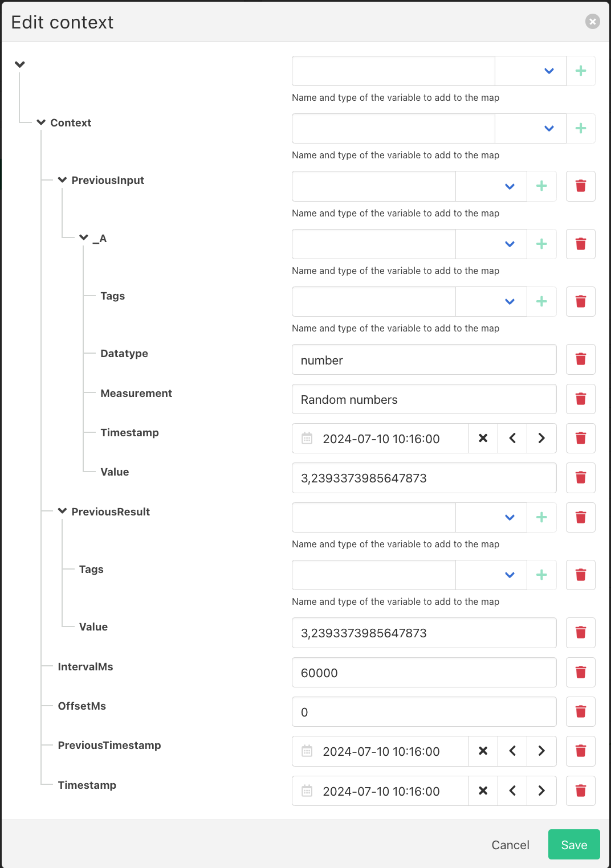This screenshot has width=611, height=868.
Task: Focus the Measurement field Random numbers
Action: click(x=424, y=399)
